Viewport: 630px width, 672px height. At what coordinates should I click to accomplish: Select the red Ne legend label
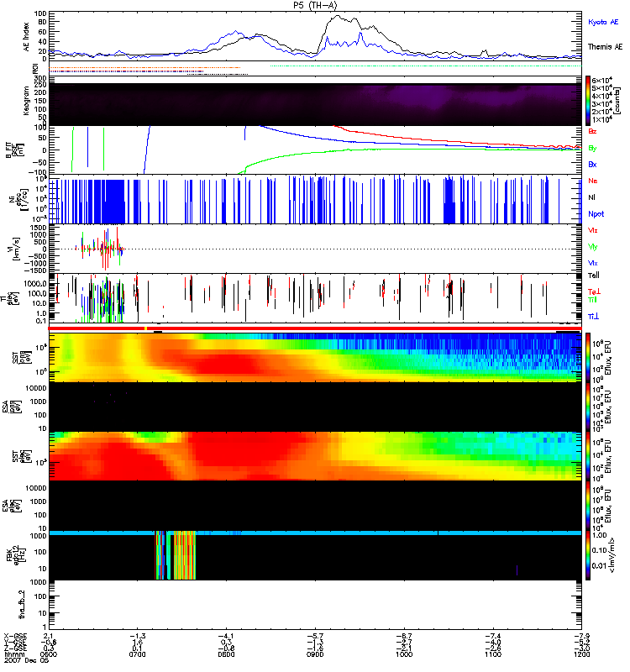click(592, 181)
